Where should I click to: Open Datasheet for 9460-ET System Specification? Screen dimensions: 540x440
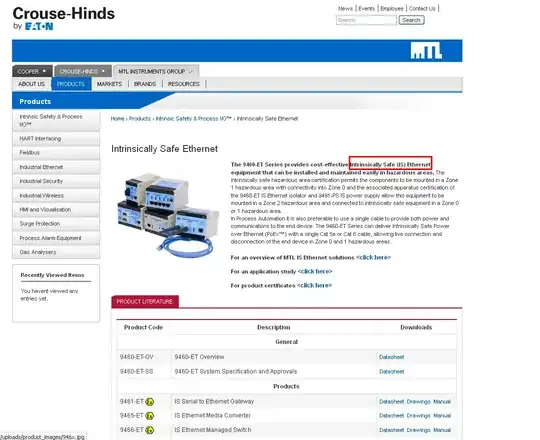pyautogui.click(x=392, y=372)
